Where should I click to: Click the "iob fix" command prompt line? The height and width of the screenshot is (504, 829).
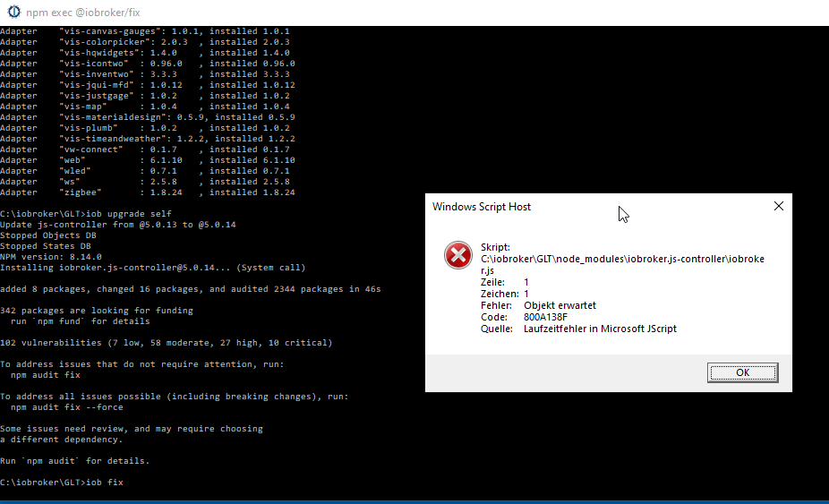pos(62,483)
